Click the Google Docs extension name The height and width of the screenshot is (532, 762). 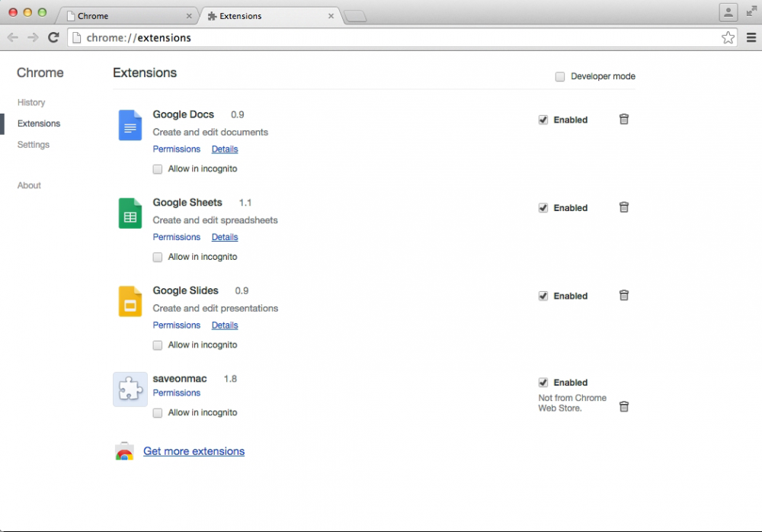click(x=183, y=114)
